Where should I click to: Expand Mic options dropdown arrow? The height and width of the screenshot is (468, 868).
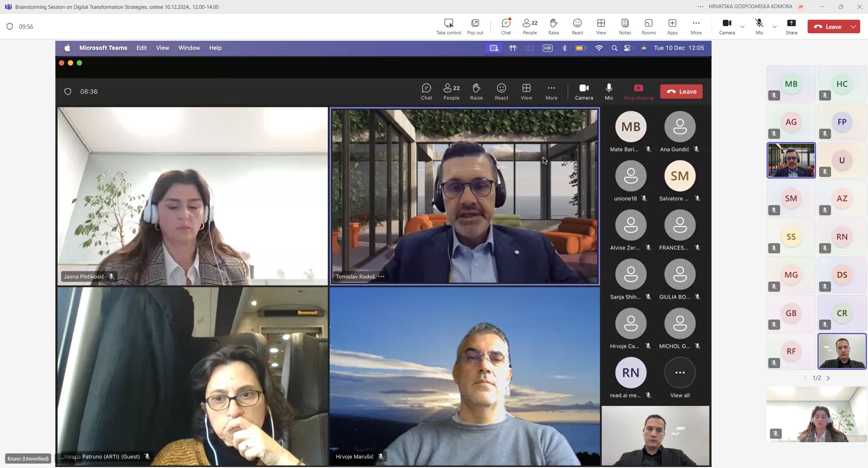(x=775, y=26)
